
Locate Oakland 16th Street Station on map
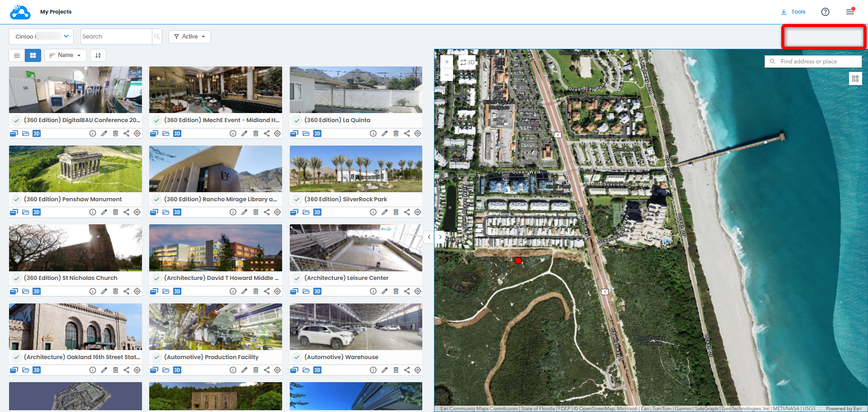click(137, 370)
